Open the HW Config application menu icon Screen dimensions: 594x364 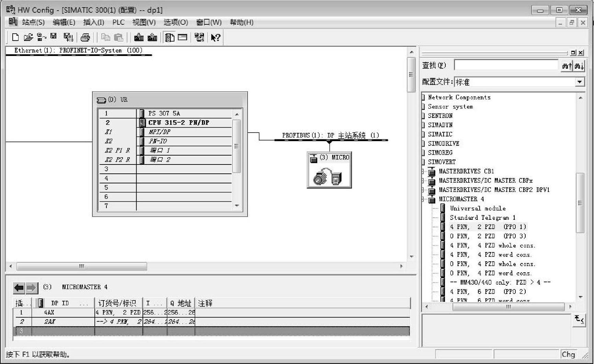pyautogui.click(x=13, y=22)
